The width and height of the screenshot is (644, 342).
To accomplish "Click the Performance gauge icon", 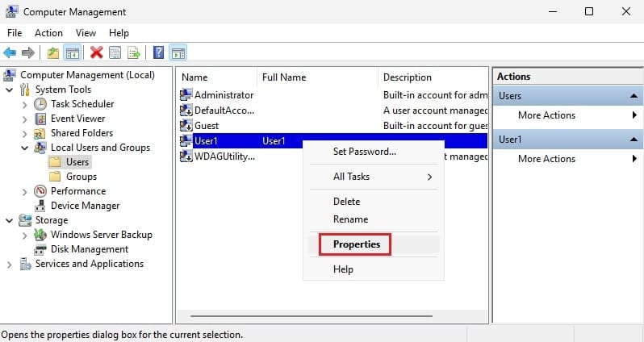I will pyautogui.click(x=40, y=191).
